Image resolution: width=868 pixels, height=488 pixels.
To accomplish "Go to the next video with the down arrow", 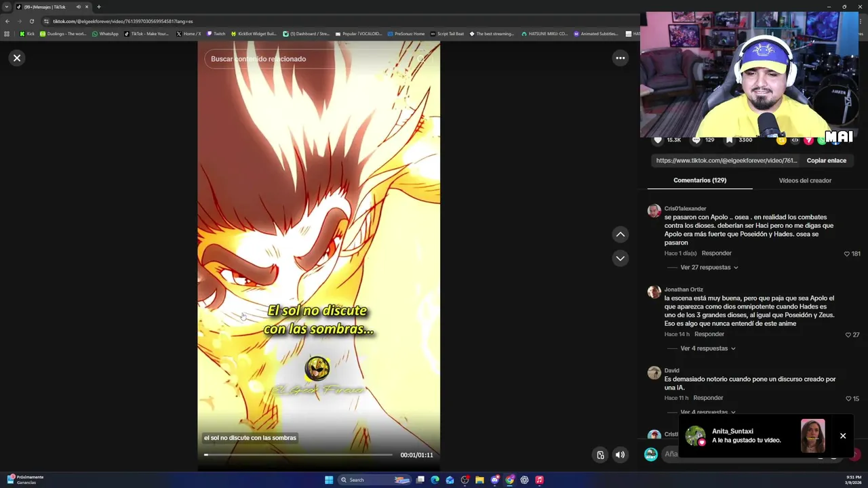I will pyautogui.click(x=620, y=258).
